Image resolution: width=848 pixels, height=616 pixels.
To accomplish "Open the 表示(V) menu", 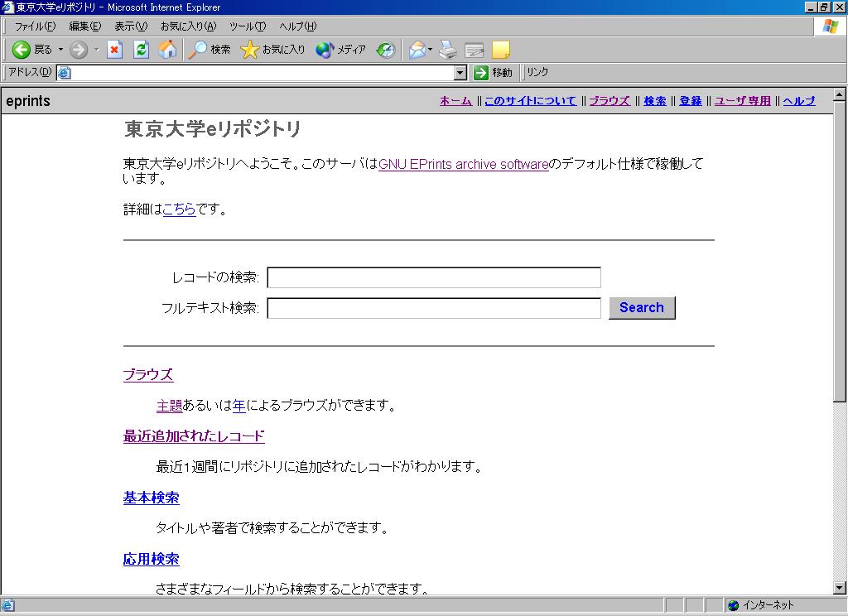I will [131, 26].
